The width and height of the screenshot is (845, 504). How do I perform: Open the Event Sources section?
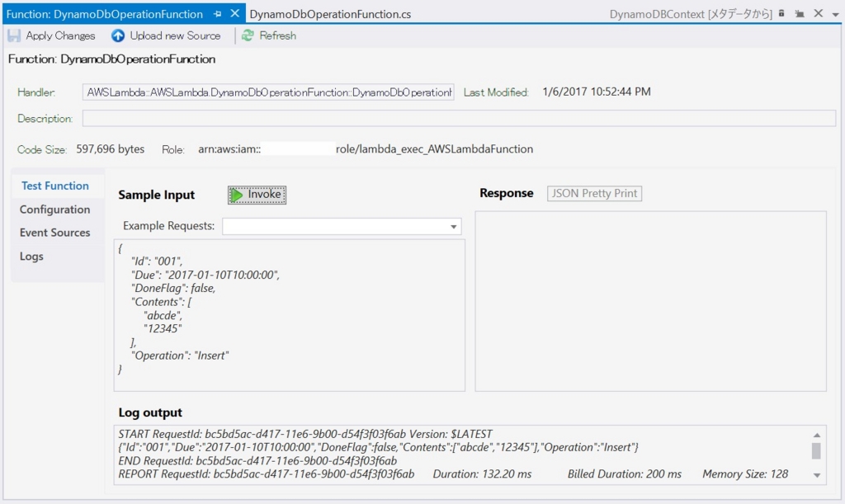55,233
